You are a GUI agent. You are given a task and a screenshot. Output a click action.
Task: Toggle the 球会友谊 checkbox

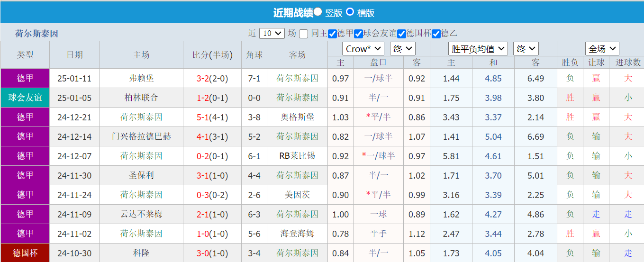click(x=359, y=34)
